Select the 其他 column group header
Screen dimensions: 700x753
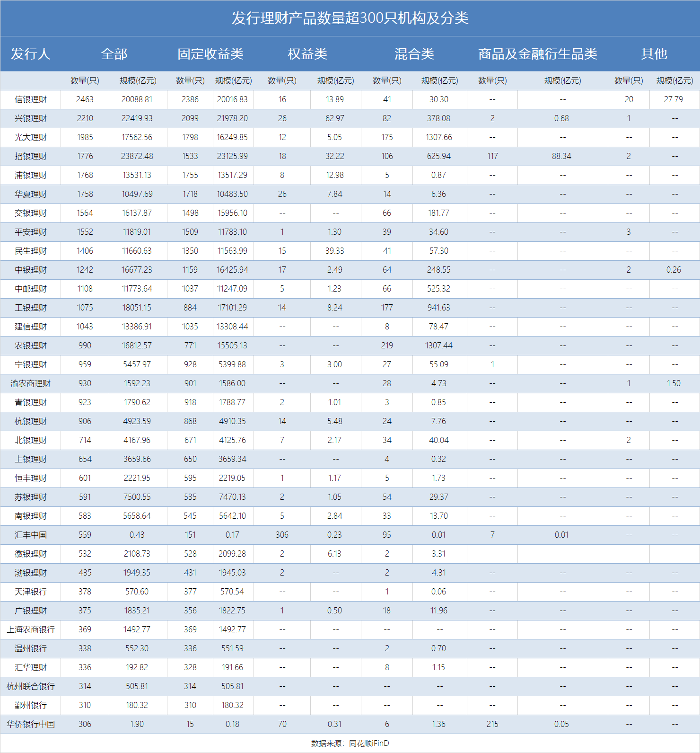tap(654, 54)
